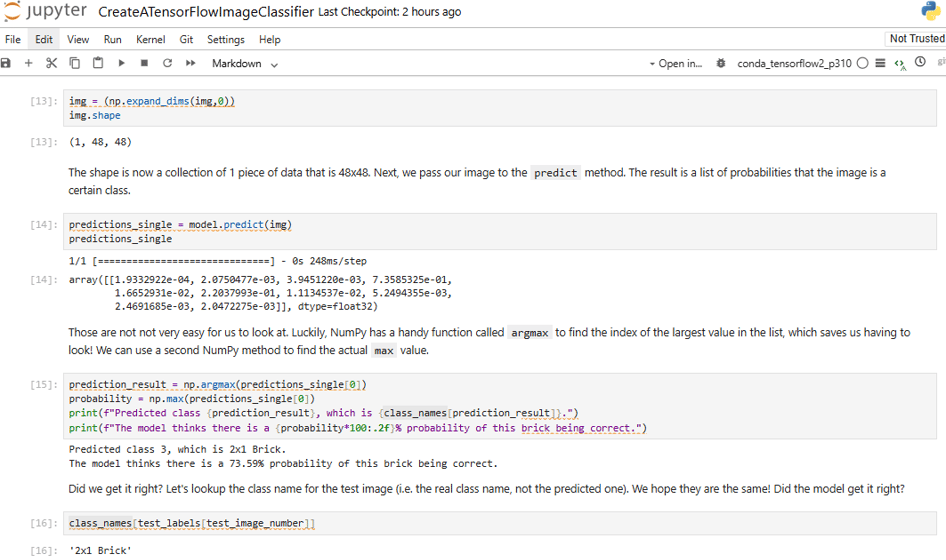Open the Settings menu
The image size is (946, 560).
pyautogui.click(x=226, y=39)
